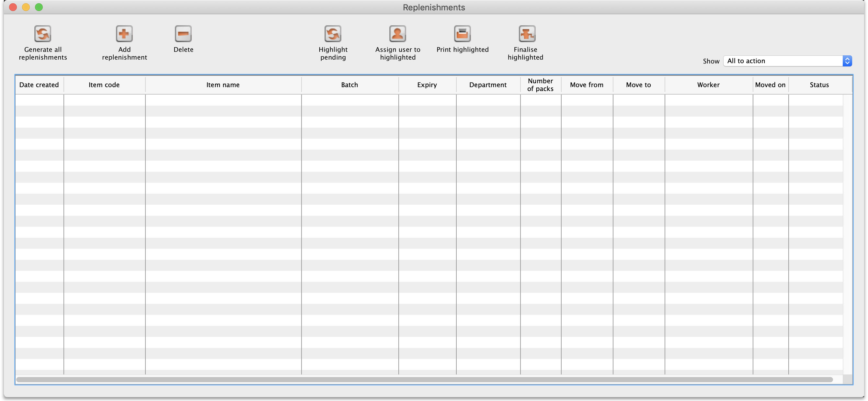Open the Show dropdown menu

click(787, 61)
